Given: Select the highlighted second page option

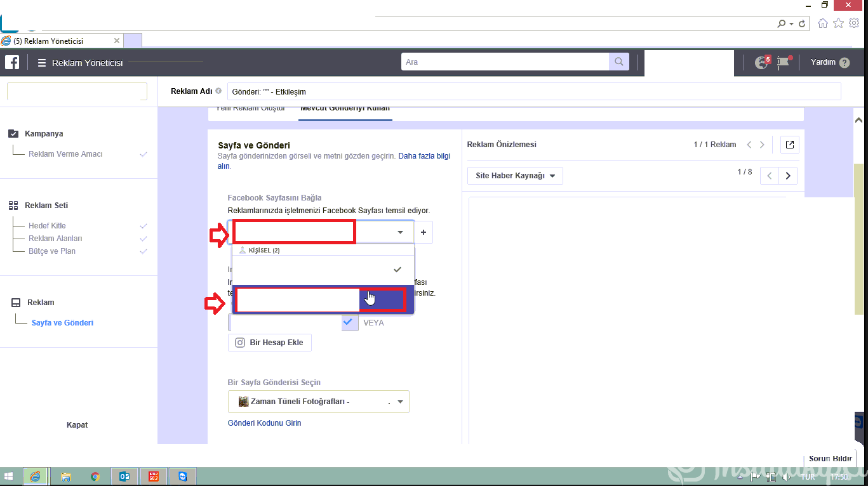Looking at the screenshot, I should pos(323,299).
